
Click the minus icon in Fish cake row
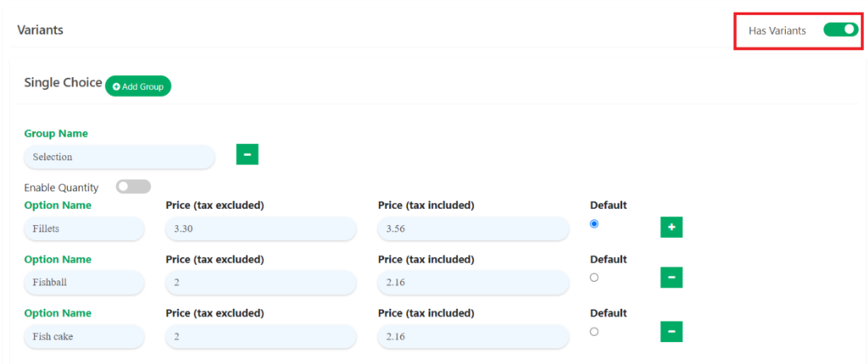[671, 332]
